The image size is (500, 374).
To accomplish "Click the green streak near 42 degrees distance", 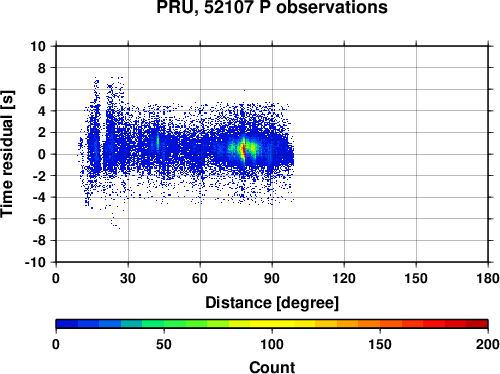I will point(158,143).
